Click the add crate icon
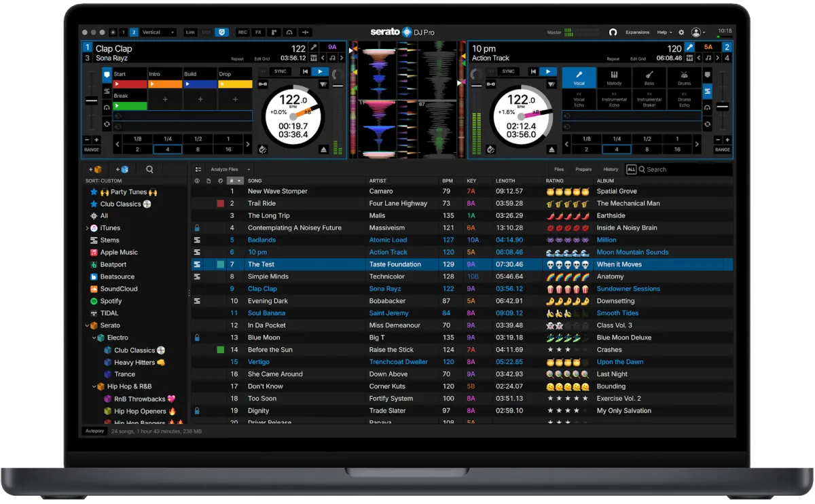The image size is (815, 504). [x=94, y=169]
